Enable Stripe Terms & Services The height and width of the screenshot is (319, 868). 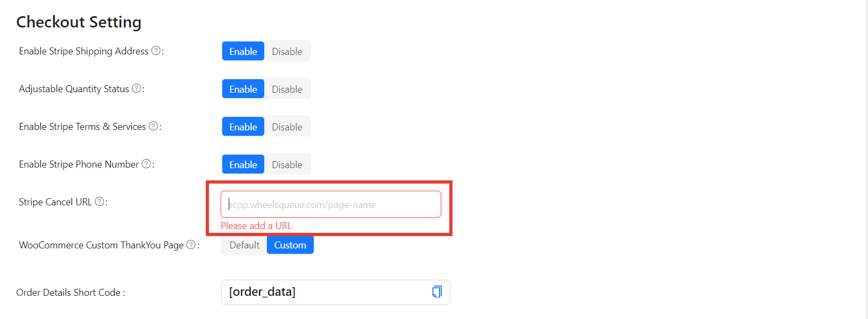pos(243,127)
